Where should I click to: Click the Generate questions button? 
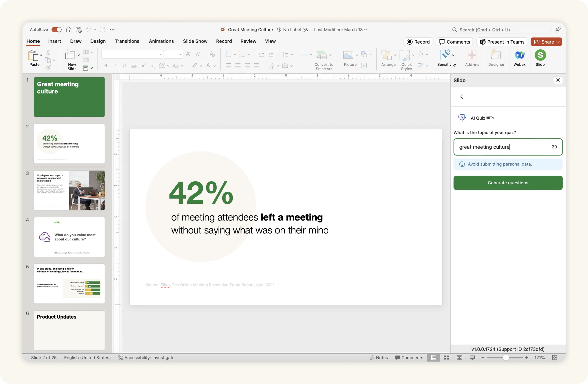(x=508, y=183)
